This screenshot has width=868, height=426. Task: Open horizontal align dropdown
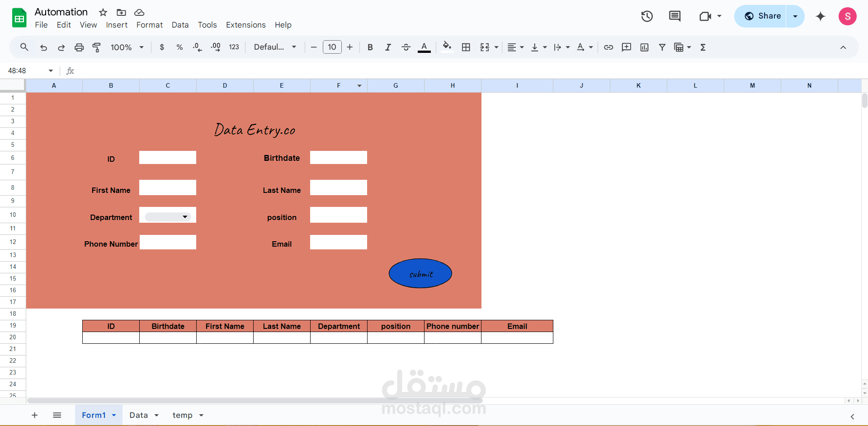(x=515, y=47)
